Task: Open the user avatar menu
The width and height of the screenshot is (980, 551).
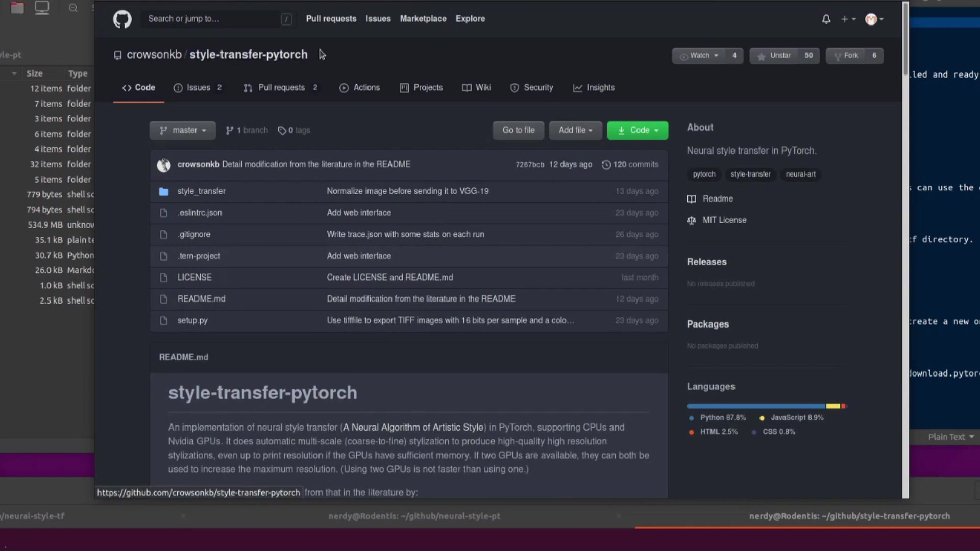Action: pos(874,19)
